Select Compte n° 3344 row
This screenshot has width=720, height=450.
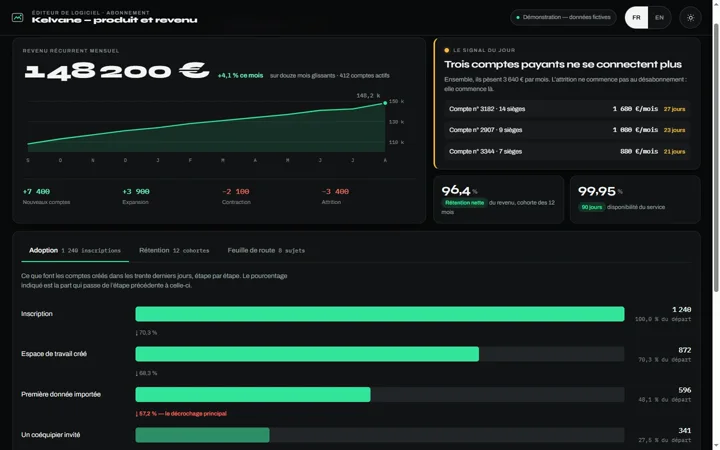(x=567, y=152)
